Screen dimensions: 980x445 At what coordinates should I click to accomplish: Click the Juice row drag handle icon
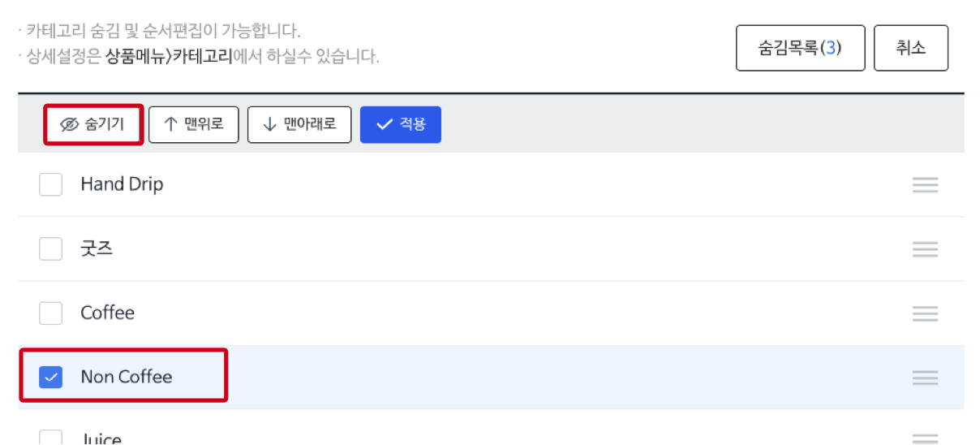[926, 439]
